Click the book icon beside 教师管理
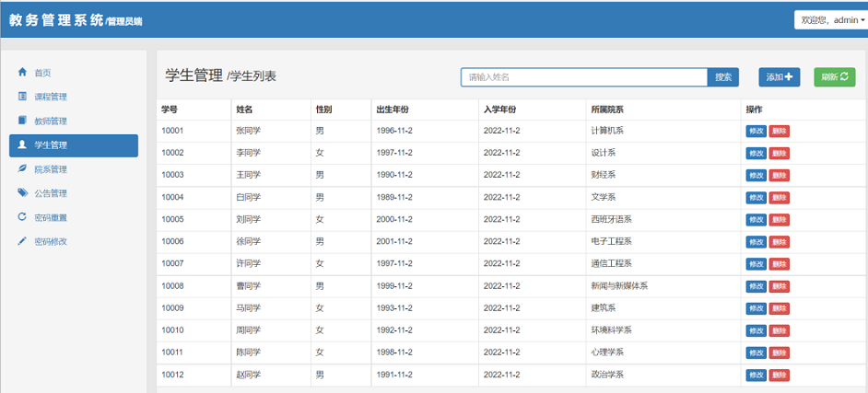The image size is (868, 393). pos(22,121)
